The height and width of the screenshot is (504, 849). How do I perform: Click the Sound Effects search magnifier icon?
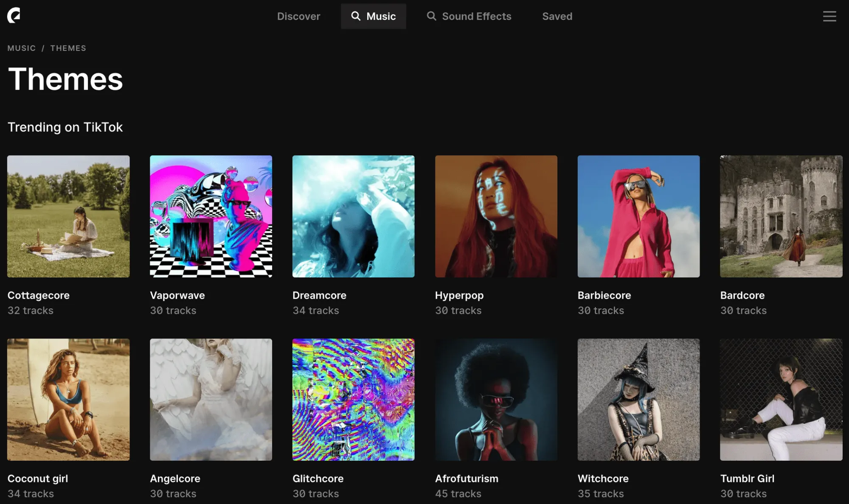(431, 16)
